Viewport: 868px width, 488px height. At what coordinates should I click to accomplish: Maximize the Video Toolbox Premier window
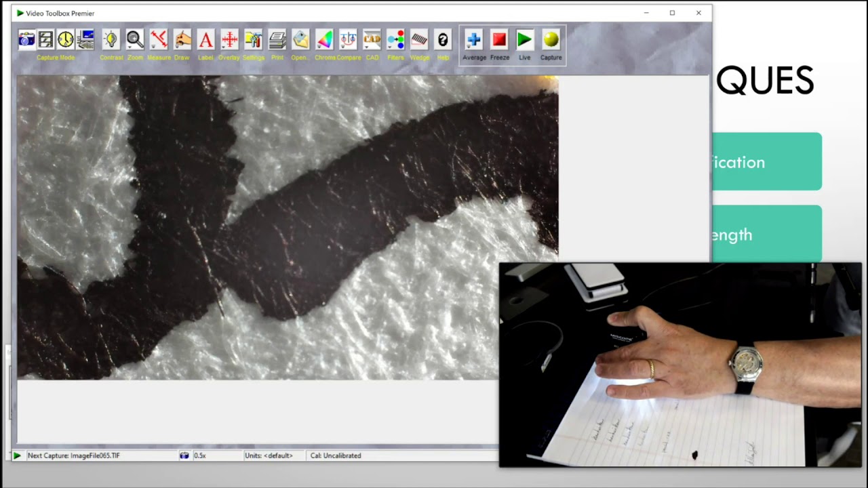(x=672, y=13)
